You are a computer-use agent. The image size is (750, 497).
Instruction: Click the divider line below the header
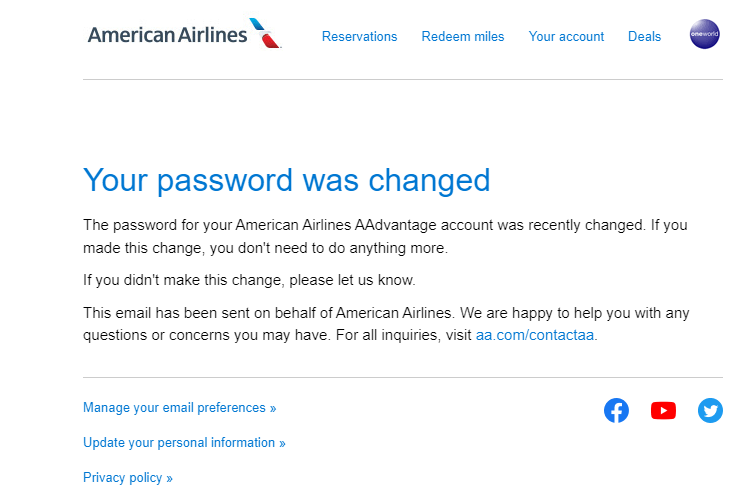pos(402,79)
